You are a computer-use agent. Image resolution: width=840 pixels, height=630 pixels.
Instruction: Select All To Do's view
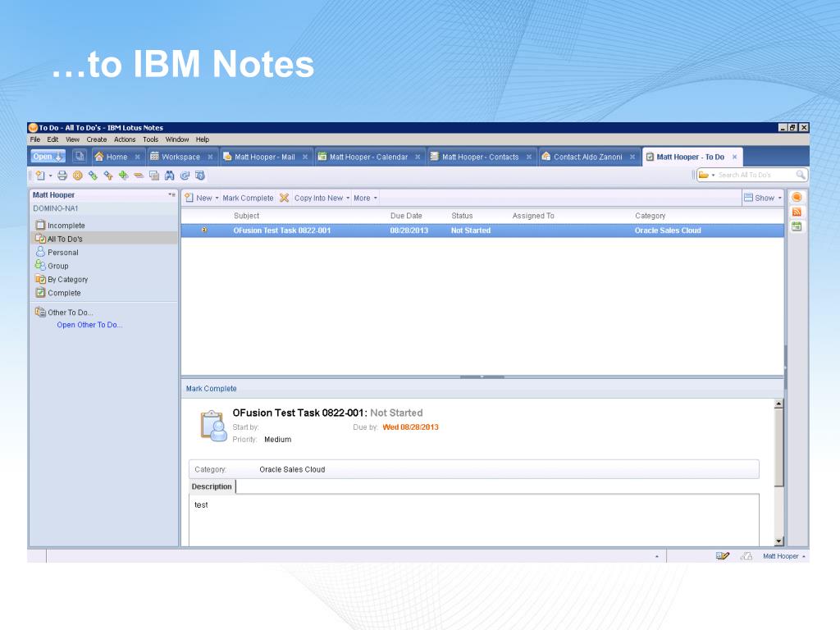pyautogui.click(x=65, y=239)
